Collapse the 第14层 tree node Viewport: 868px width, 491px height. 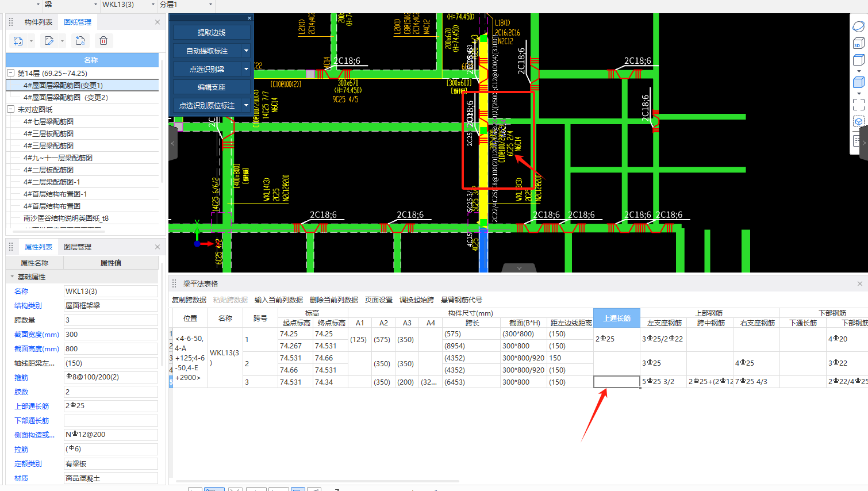(10, 73)
